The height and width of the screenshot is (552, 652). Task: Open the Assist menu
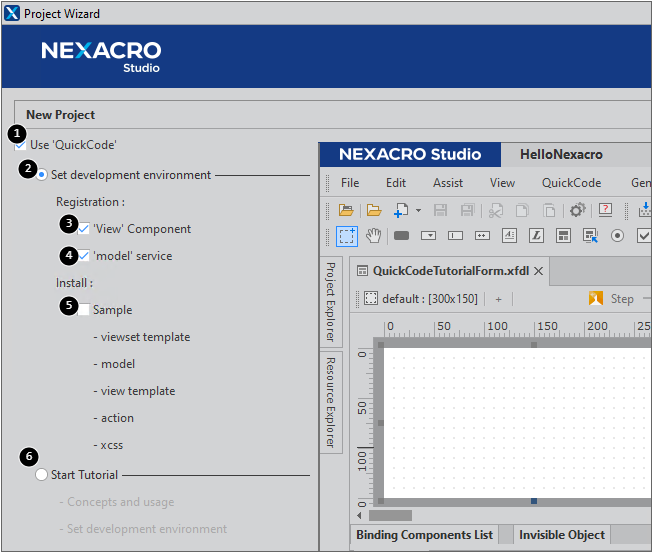447,183
